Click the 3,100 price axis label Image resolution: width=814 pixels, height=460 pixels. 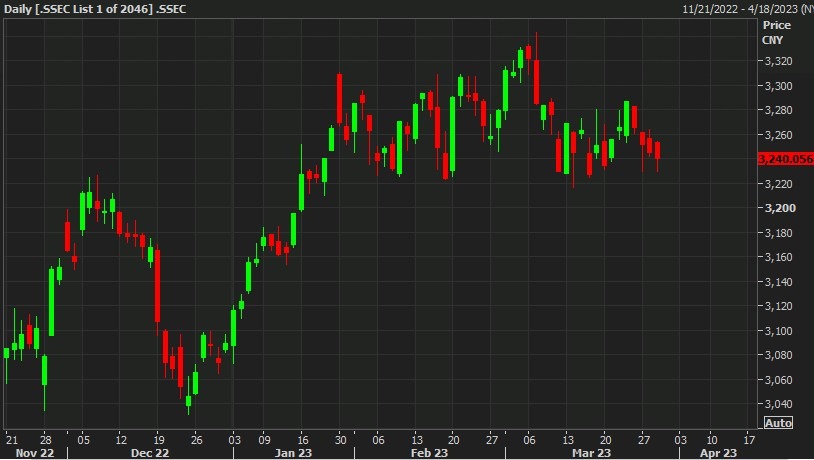coord(778,331)
